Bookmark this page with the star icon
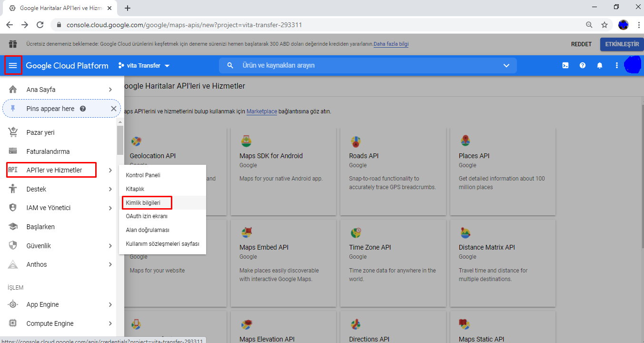The image size is (644, 343). 604,25
